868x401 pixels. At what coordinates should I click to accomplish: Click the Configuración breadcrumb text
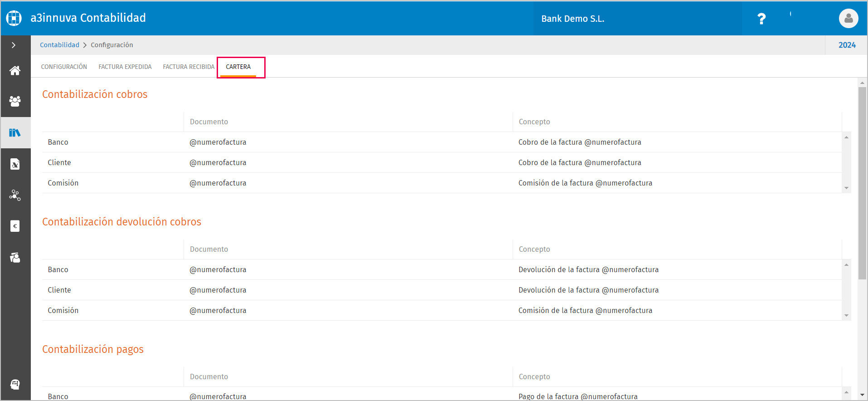point(112,45)
